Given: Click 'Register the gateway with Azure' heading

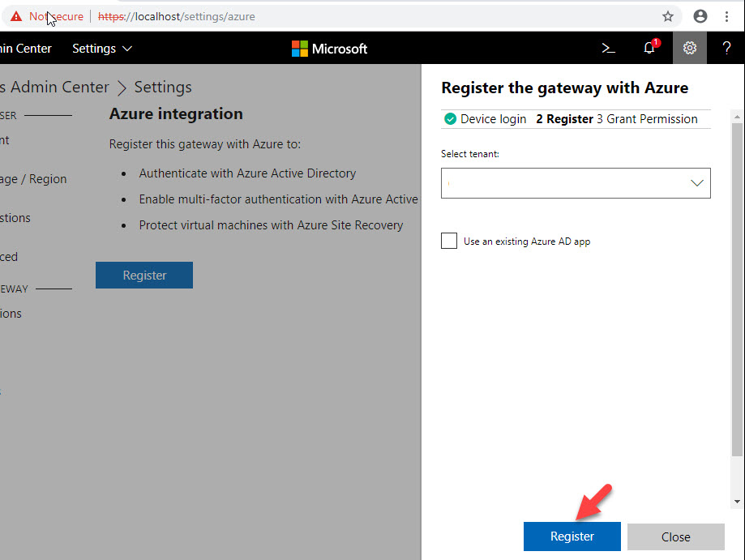Looking at the screenshot, I should coord(564,88).
